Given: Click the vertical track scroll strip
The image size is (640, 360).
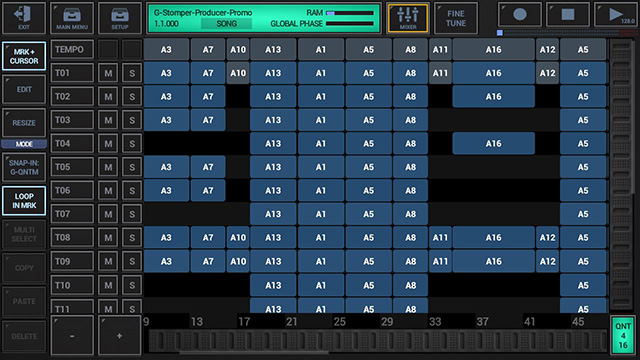Looking at the screenshot, I should point(621,175).
